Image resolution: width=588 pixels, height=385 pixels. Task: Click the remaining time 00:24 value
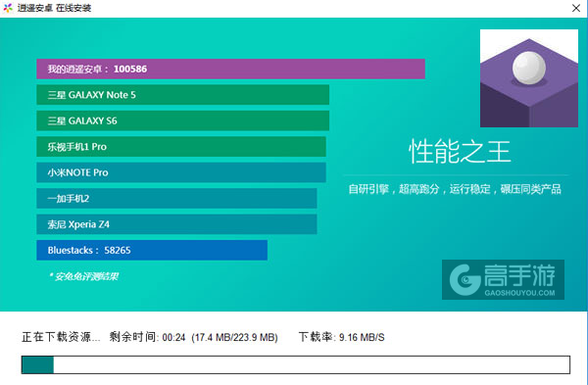pos(174,337)
